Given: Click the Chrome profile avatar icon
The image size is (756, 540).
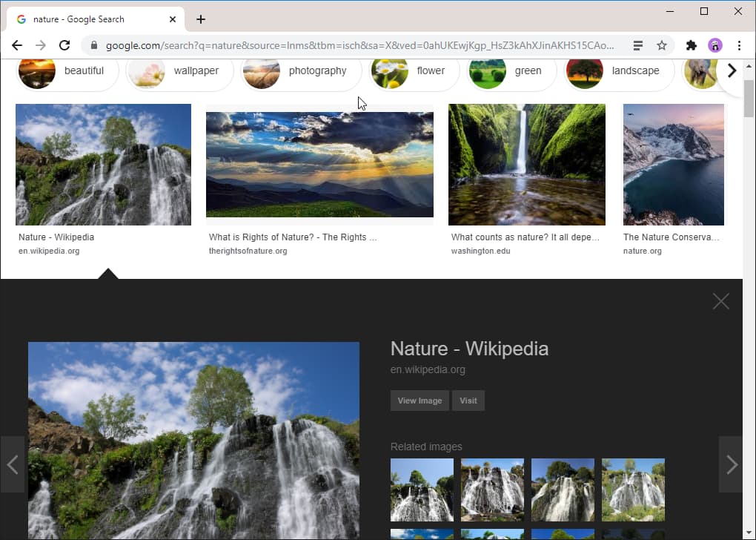Looking at the screenshot, I should (714, 45).
